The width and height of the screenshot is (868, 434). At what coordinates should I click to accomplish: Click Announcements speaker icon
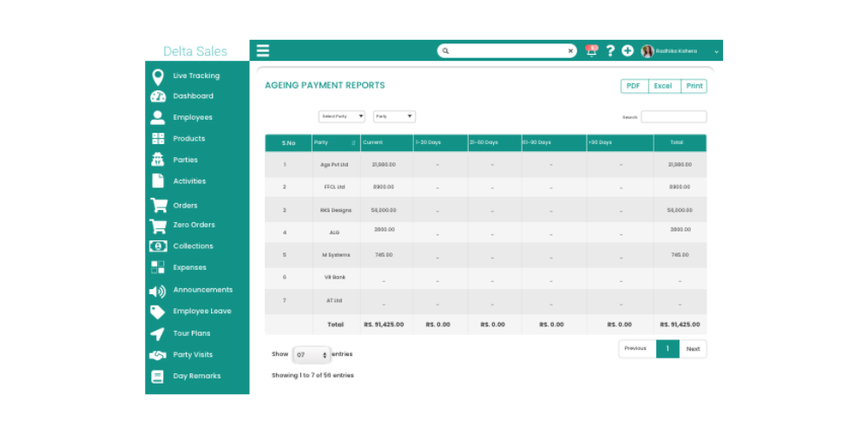point(158,291)
